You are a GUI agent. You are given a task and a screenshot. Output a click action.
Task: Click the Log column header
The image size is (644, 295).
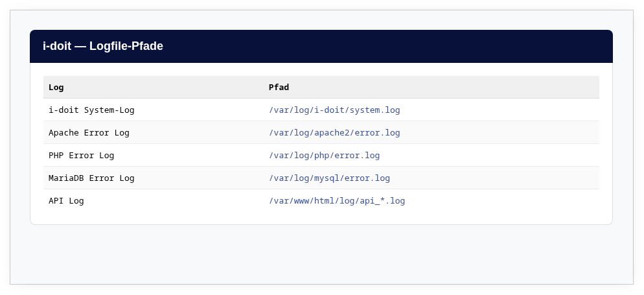56,88
